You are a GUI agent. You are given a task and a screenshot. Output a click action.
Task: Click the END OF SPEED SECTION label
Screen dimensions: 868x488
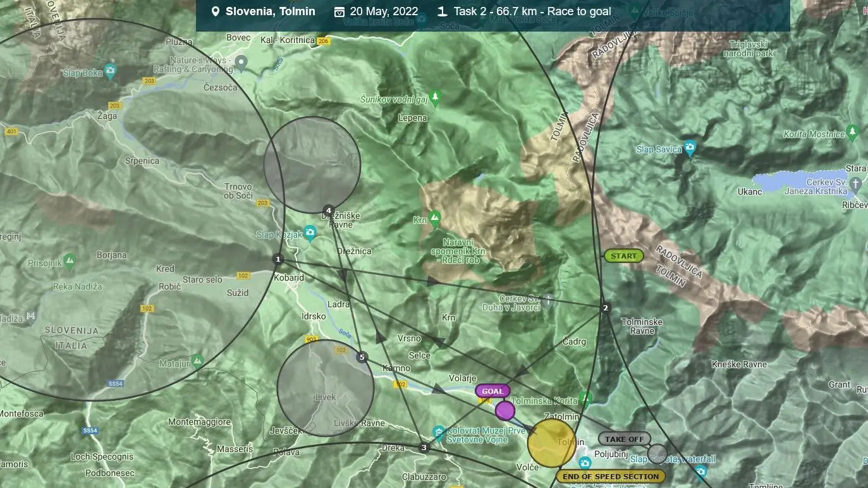click(x=610, y=477)
